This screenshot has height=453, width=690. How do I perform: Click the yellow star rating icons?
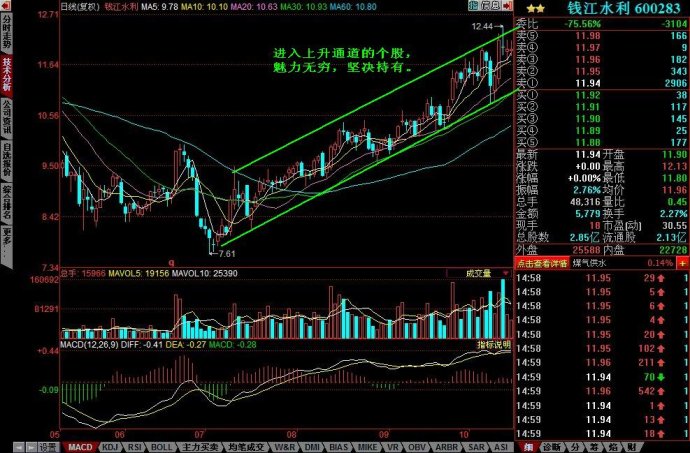coord(535,8)
